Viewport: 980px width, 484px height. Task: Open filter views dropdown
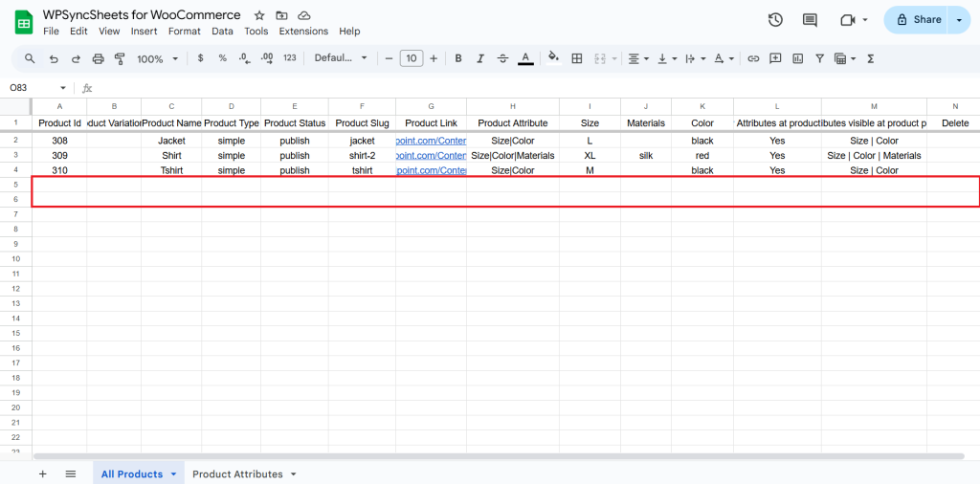click(844, 58)
